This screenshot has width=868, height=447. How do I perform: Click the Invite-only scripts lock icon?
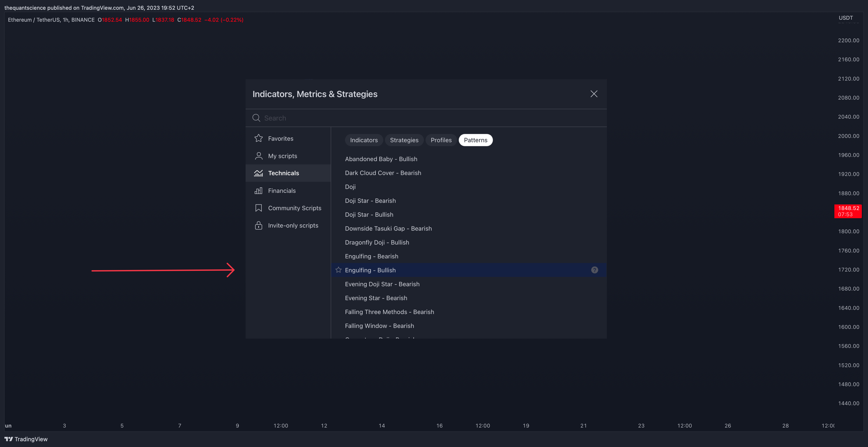pos(258,225)
